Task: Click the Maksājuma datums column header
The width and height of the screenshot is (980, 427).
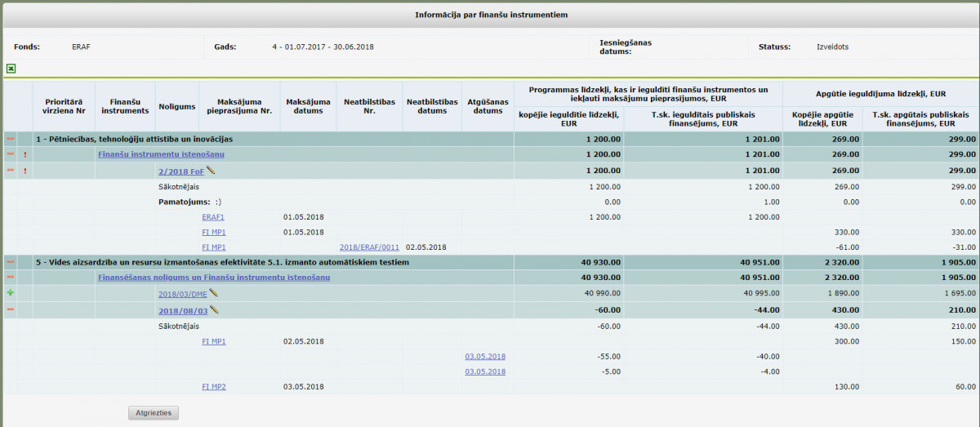Action: (307, 106)
